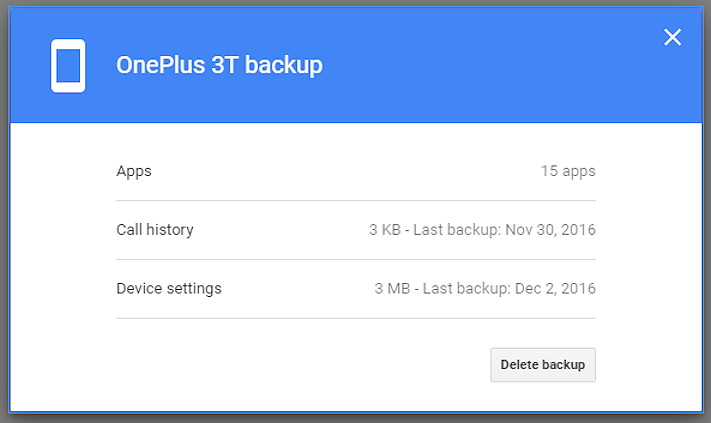The width and height of the screenshot is (711, 423).
Task: Select the Apps row label
Action: [x=134, y=171]
